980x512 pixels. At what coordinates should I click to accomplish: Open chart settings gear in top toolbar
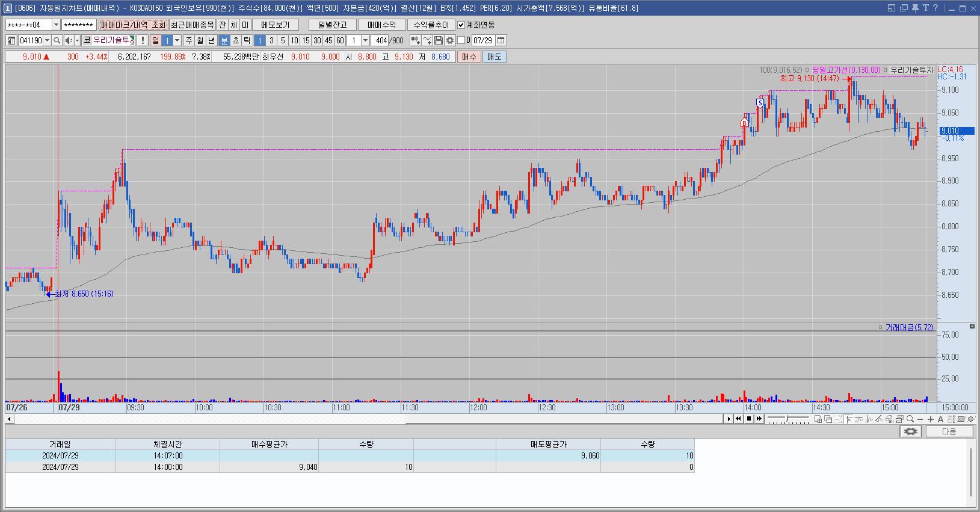pos(449,40)
